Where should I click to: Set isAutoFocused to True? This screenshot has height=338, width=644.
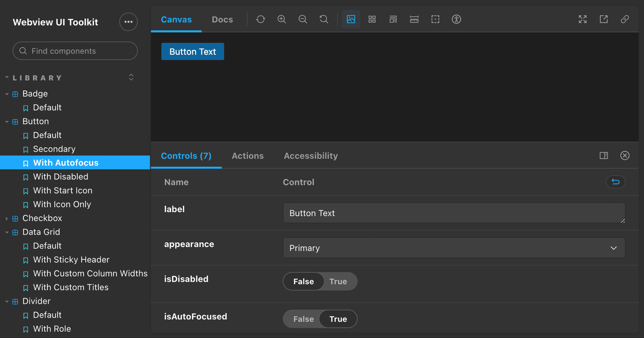(338, 319)
